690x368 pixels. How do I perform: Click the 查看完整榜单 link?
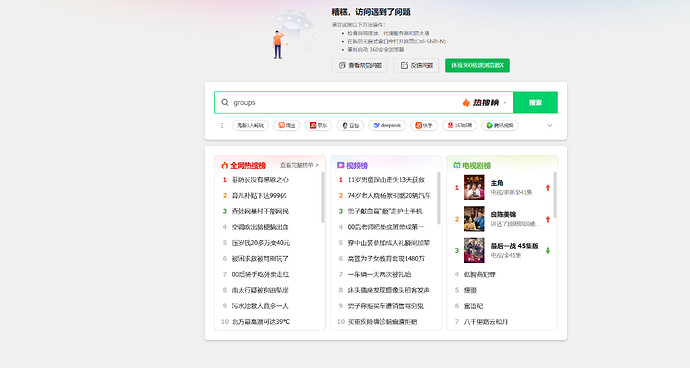point(299,166)
